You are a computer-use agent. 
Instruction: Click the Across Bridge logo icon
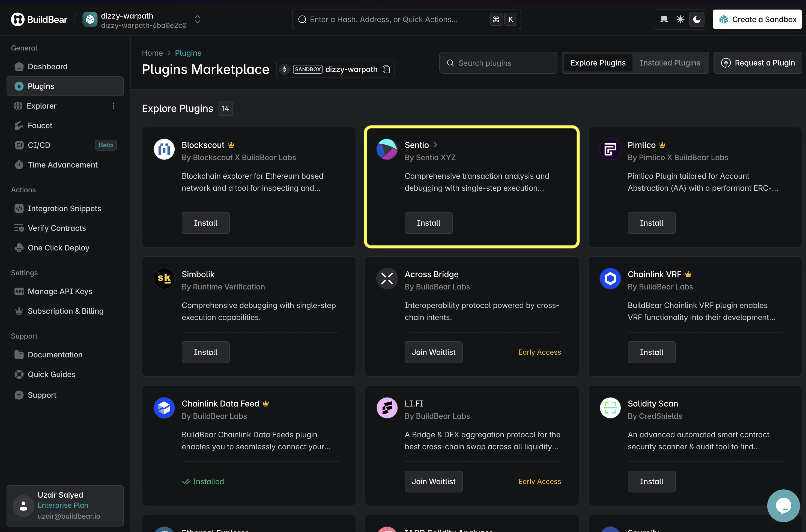click(387, 278)
